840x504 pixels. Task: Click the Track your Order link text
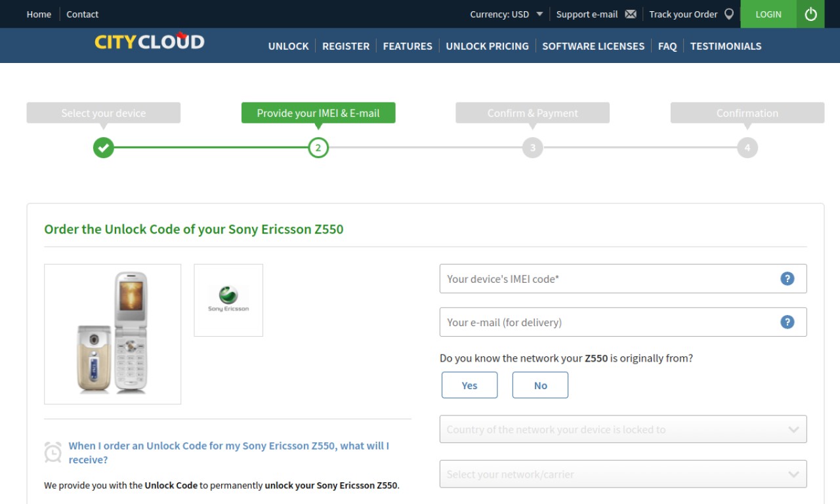pyautogui.click(x=683, y=14)
